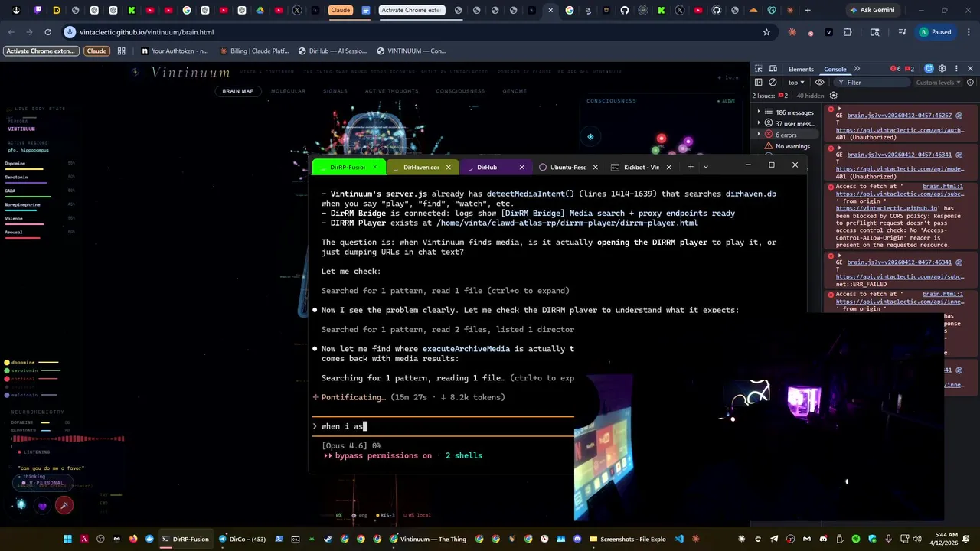Open the Custom levels dropdown
Viewport: 980px width, 551px height.
coord(938,82)
